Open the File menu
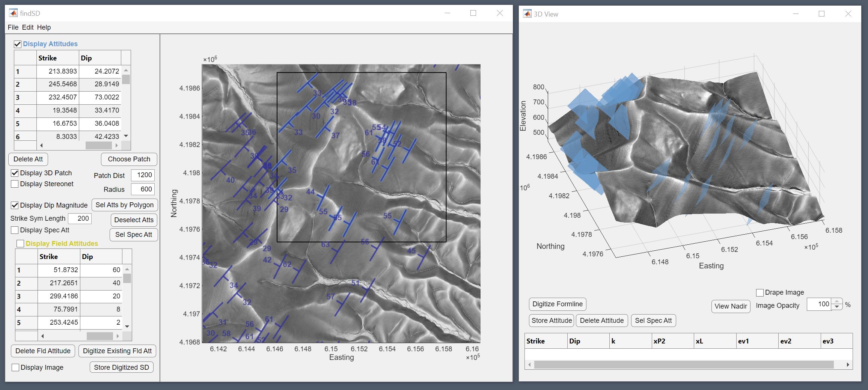 [x=13, y=27]
